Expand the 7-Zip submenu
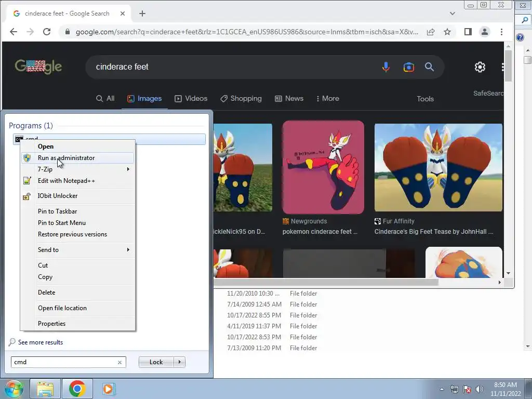The image size is (532, 399). click(78, 169)
